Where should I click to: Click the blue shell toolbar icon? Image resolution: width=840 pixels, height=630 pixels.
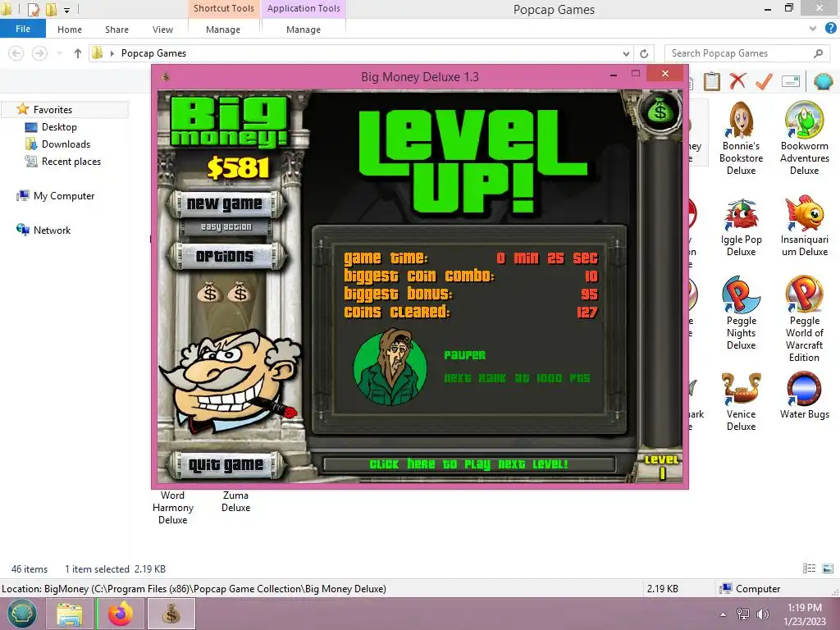(823, 81)
